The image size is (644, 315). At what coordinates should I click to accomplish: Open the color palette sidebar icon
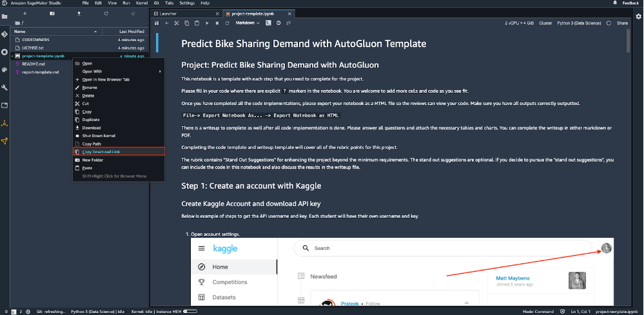5,70
